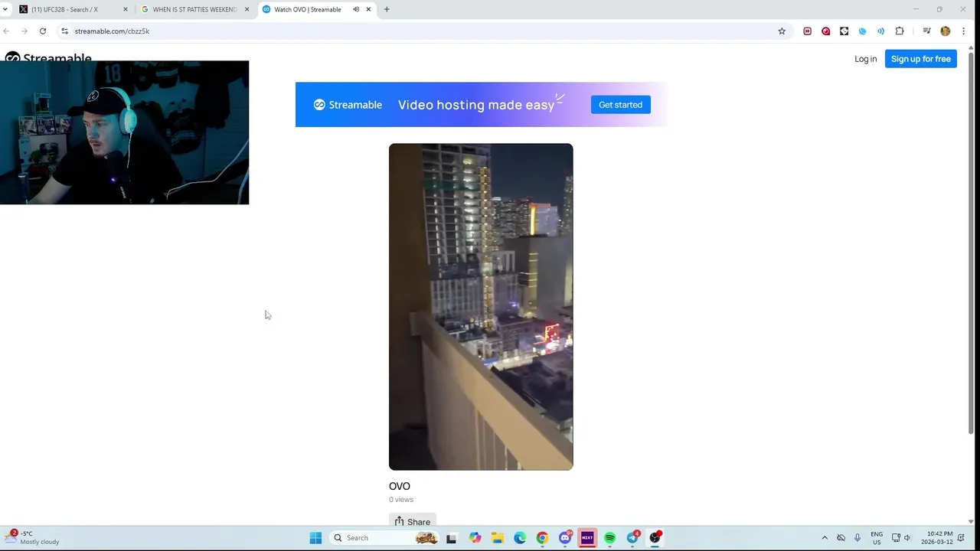Open Discord from the taskbar
This screenshot has width=980, height=551.
[x=565, y=538]
